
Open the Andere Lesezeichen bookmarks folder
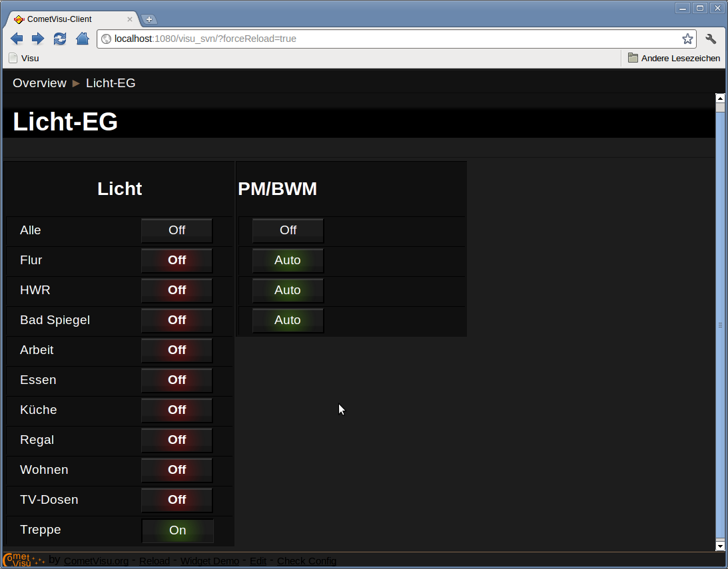point(674,58)
